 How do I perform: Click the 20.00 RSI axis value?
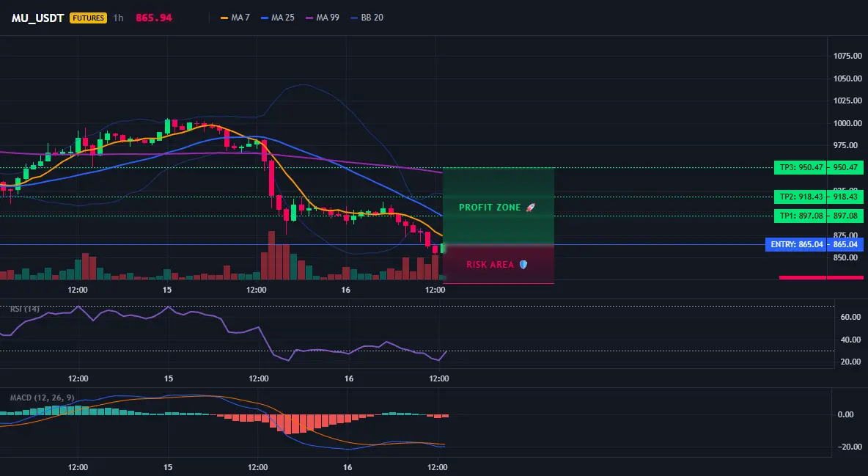tap(850, 362)
